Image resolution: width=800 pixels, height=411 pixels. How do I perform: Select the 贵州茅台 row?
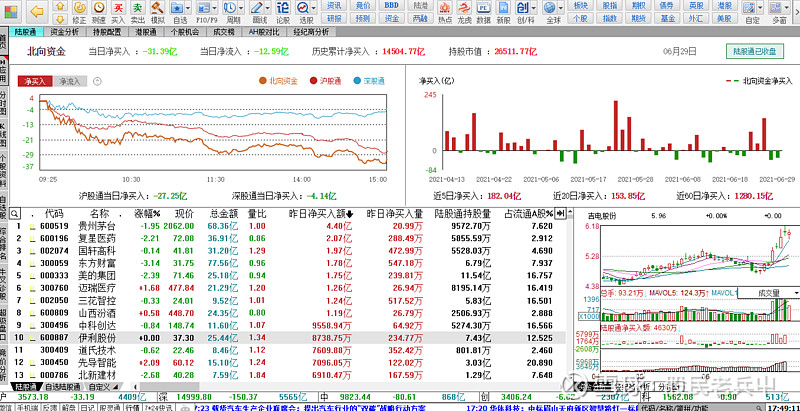[289, 226]
